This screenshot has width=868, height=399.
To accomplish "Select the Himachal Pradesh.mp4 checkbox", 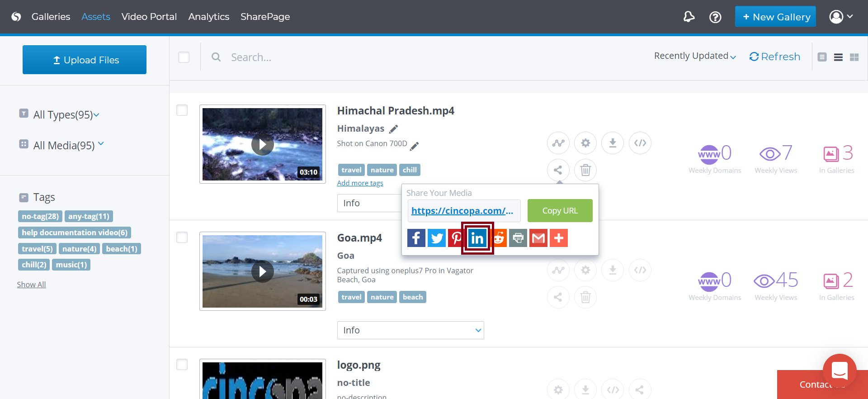I will coord(182,110).
